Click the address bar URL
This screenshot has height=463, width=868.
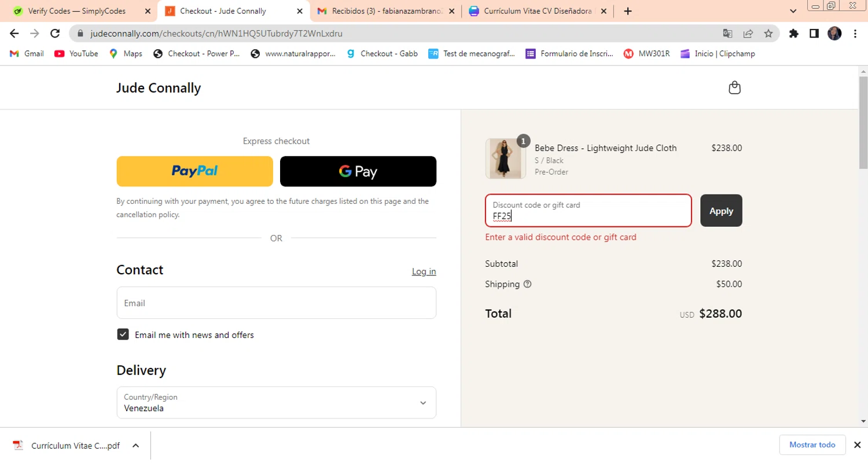click(x=216, y=34)
